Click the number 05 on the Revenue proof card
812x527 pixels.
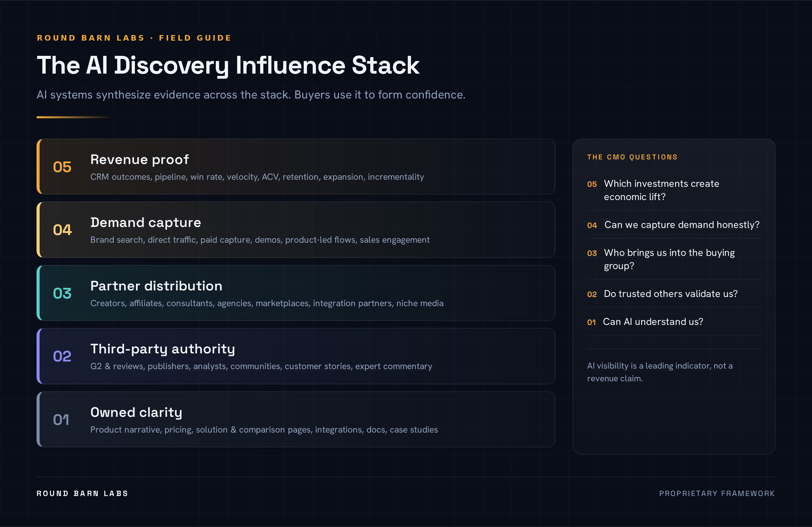[x=62, y=167]
